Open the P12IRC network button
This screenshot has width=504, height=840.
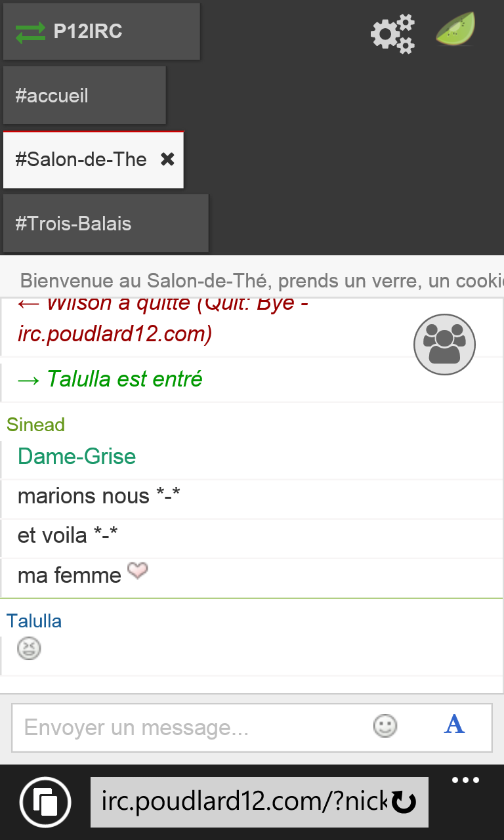tap(101, 31)
